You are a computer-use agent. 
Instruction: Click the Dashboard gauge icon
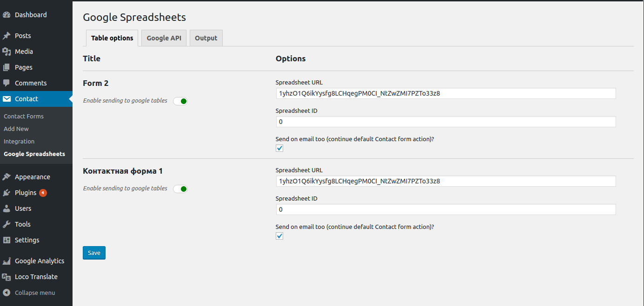click(7, 15)
